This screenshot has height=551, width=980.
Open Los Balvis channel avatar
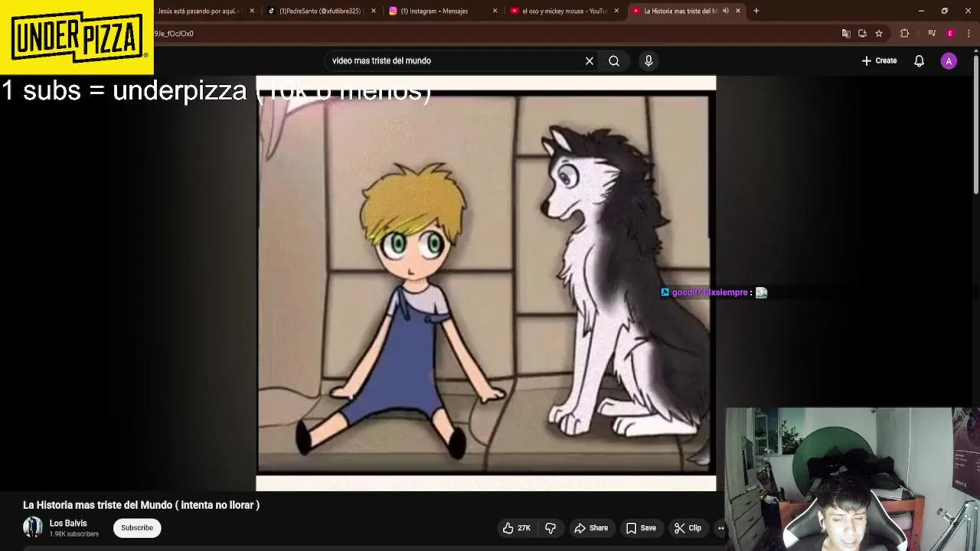point(33,527)
